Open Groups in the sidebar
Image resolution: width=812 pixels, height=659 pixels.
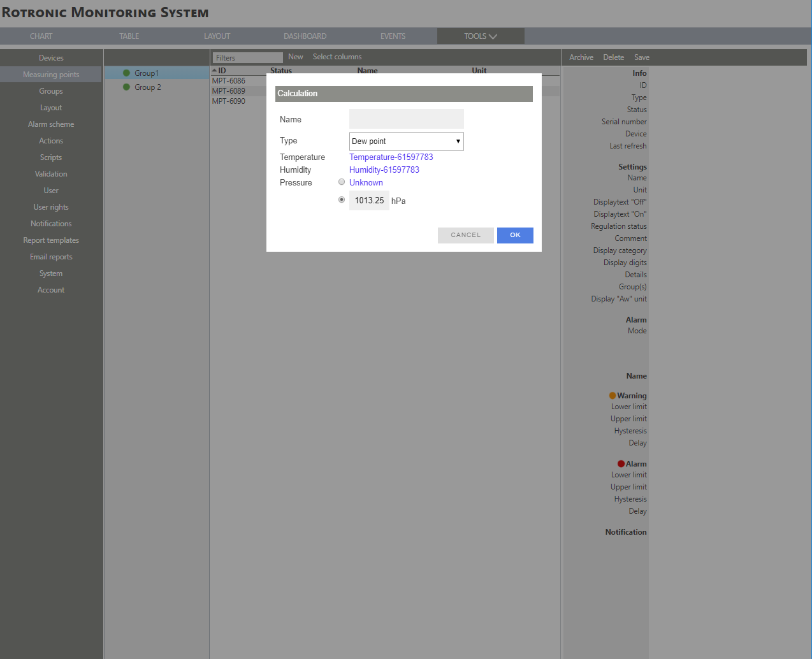pyautogui.click(x=51, y=91)
